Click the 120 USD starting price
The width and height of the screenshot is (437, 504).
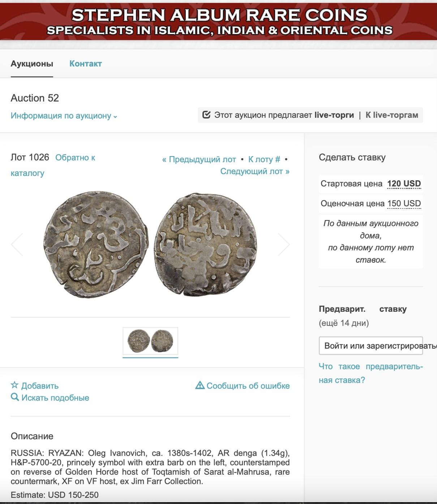404,184
